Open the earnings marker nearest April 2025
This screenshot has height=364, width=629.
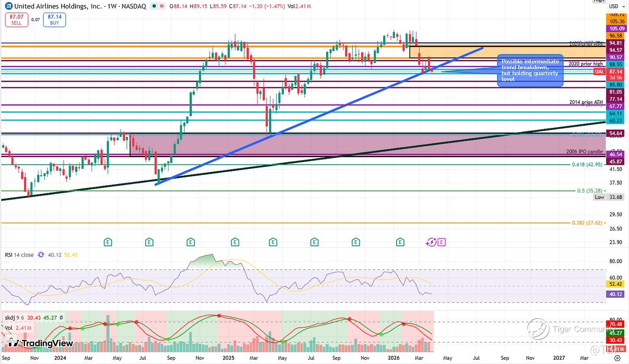[x=273, y=242]
